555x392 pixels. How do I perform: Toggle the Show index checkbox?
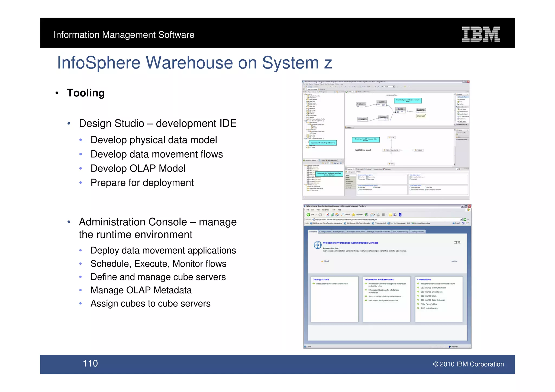click(359, 179)
